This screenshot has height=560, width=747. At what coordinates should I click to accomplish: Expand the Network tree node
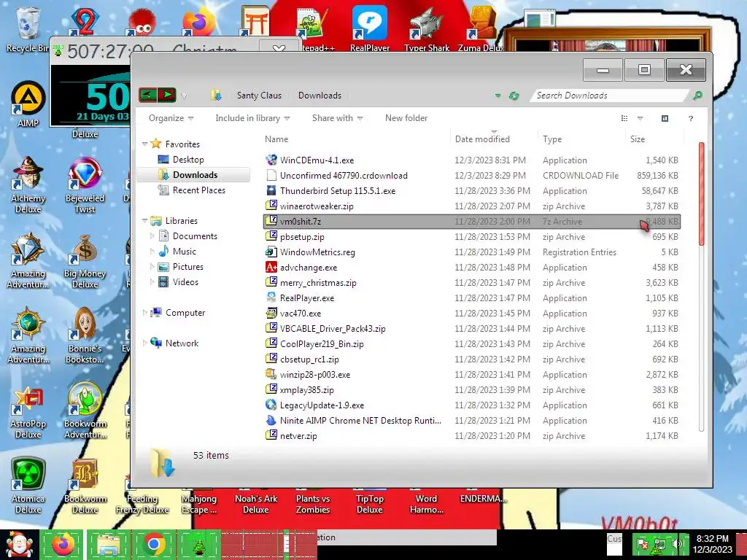[x=145, y=343]
